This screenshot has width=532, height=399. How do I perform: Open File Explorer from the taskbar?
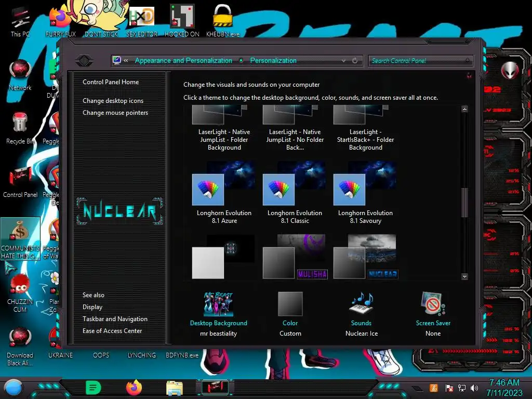pyautogui.click(x=175, y=388)
